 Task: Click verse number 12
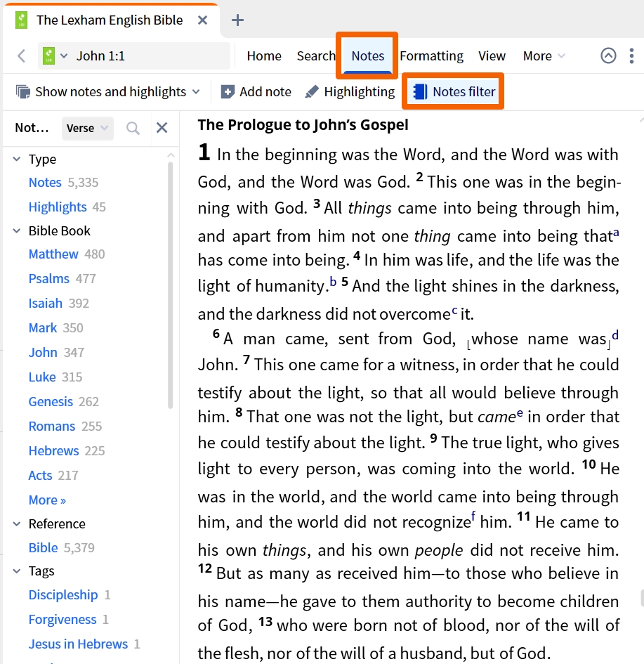[x=205, y=568]
